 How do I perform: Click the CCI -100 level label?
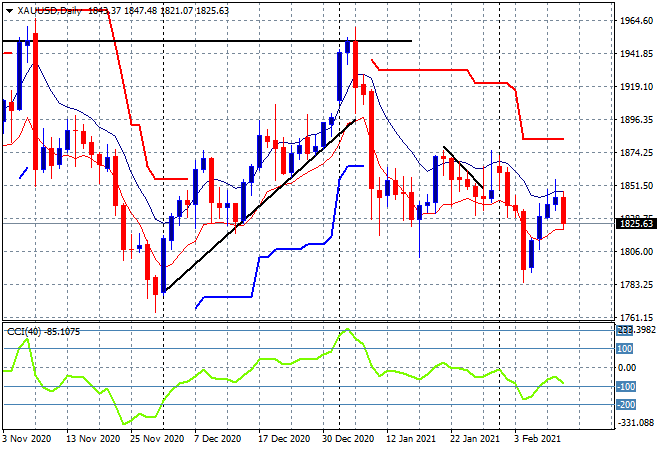626,386
